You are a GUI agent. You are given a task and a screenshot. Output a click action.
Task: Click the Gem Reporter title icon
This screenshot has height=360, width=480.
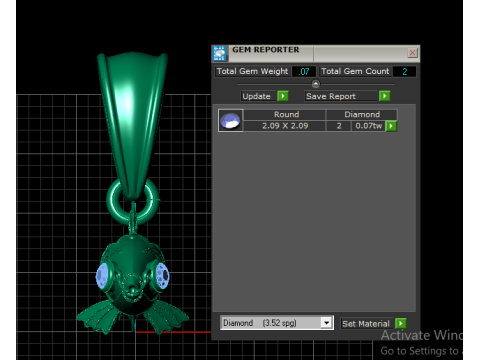(220, 54)
